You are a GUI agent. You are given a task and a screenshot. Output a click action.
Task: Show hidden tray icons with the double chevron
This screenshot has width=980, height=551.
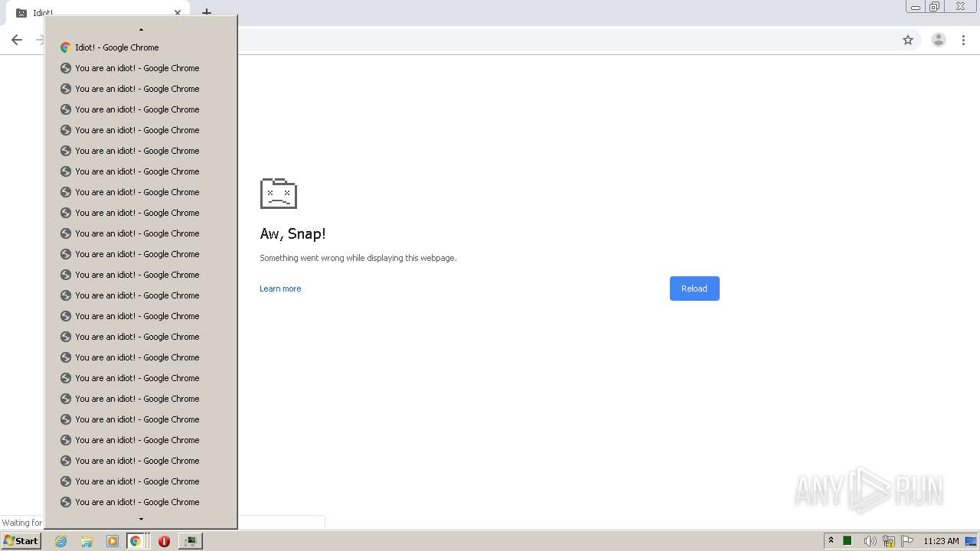pyautogui.click(x=831, y=540)
